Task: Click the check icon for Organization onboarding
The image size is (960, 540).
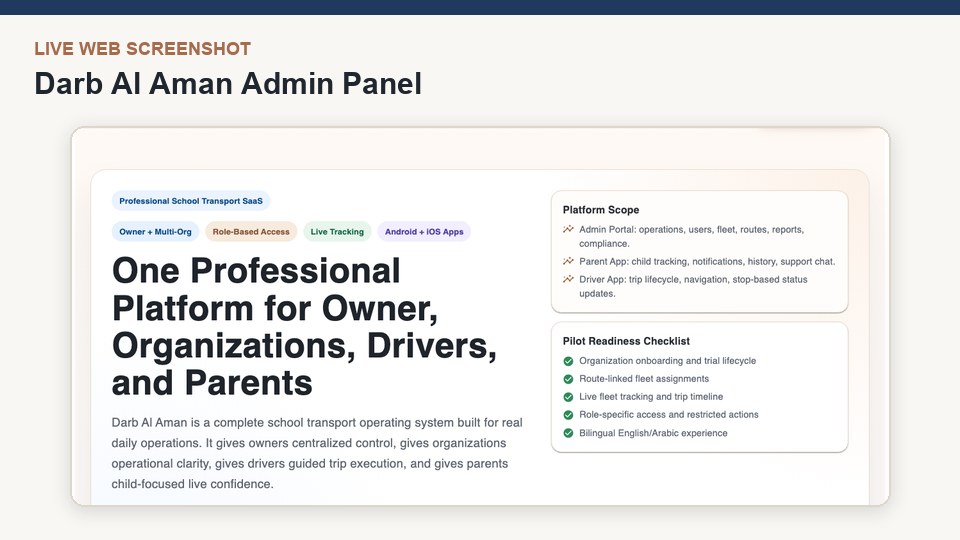Action: (568, 361)
